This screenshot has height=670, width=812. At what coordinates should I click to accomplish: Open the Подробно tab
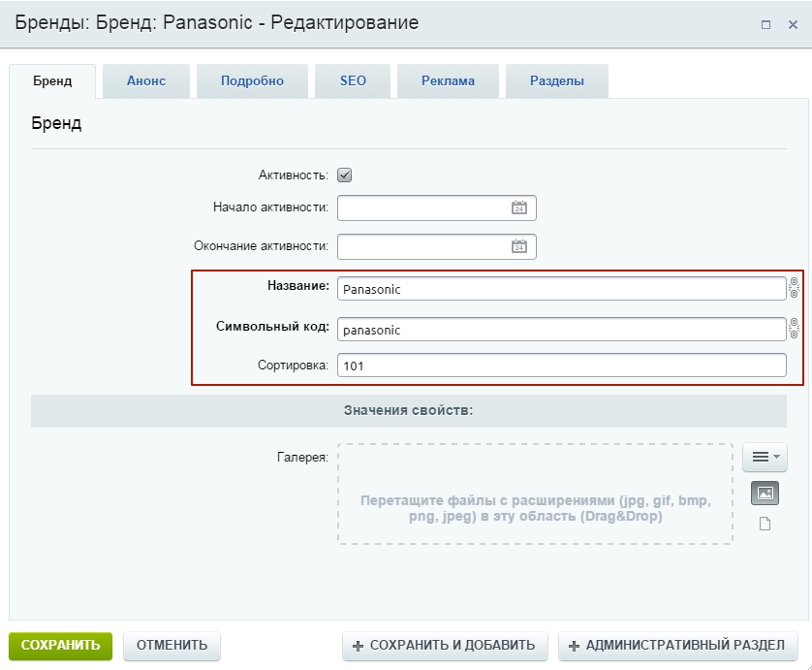[252, 80]
